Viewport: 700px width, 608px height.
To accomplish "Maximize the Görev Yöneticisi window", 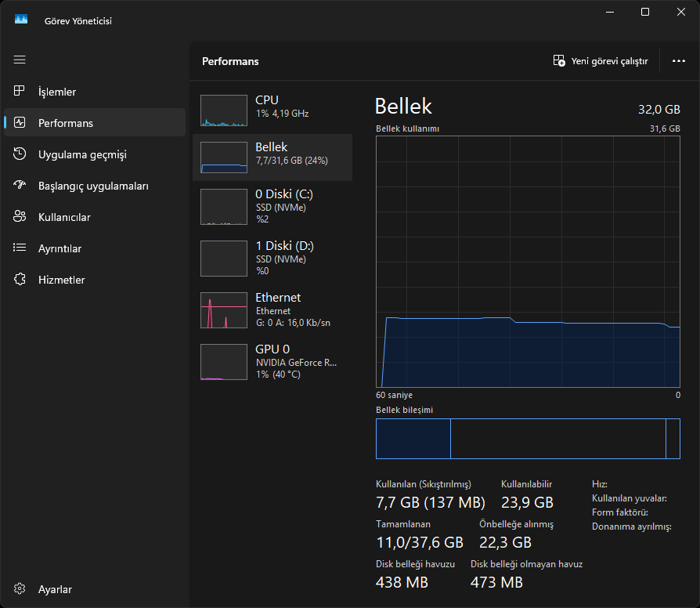I will coord(645,12).
